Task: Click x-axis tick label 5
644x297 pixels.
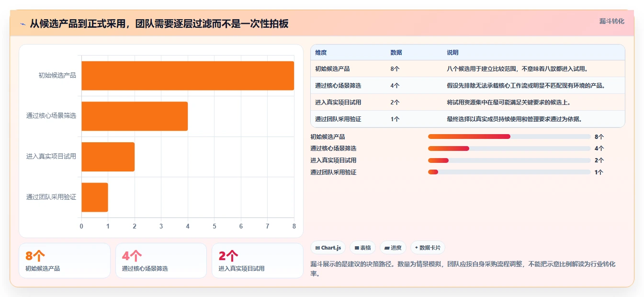Action: click(x=215, y=226)
